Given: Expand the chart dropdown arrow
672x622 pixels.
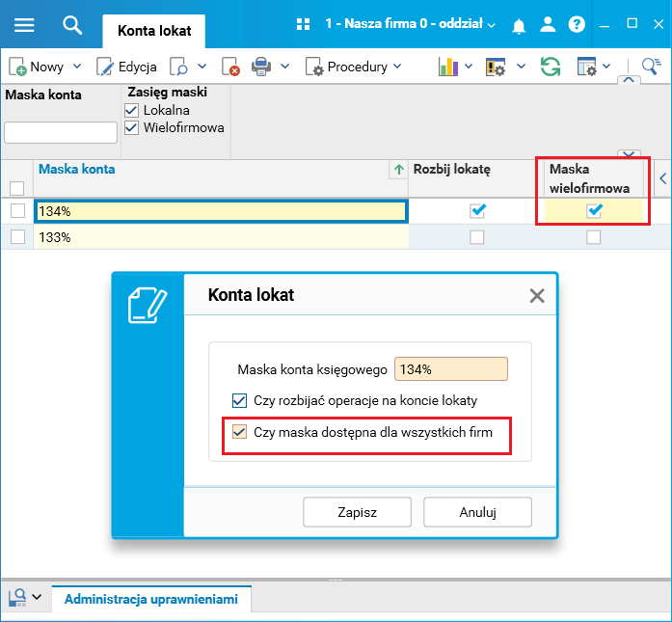Looking at the screenshot, I should click(469, 67).
